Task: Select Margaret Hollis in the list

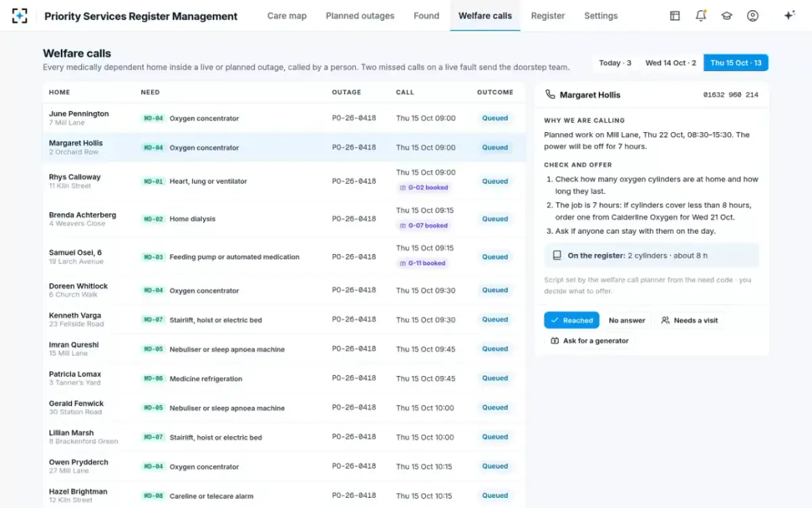Action: [284, 147]
